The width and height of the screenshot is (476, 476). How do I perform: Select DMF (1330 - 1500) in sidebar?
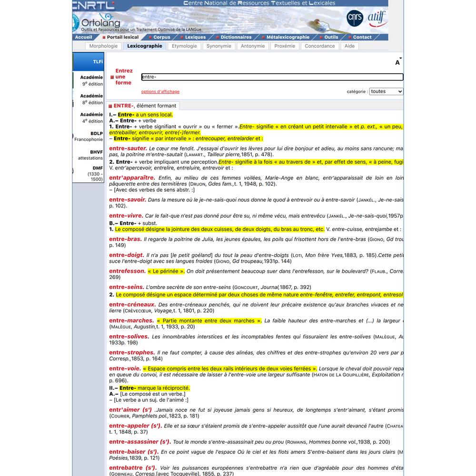89,173
